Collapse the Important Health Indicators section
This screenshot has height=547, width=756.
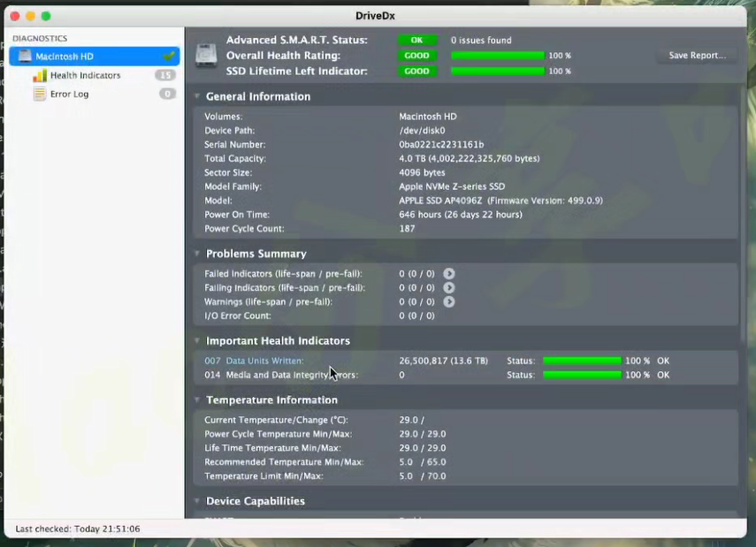tap(196, 341)
